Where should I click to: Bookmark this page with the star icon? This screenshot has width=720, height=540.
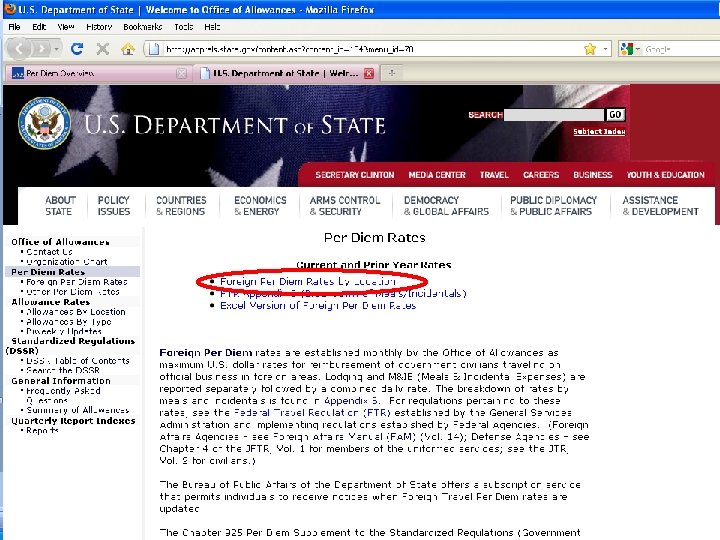pyautogui.click(x=590, y=49)
